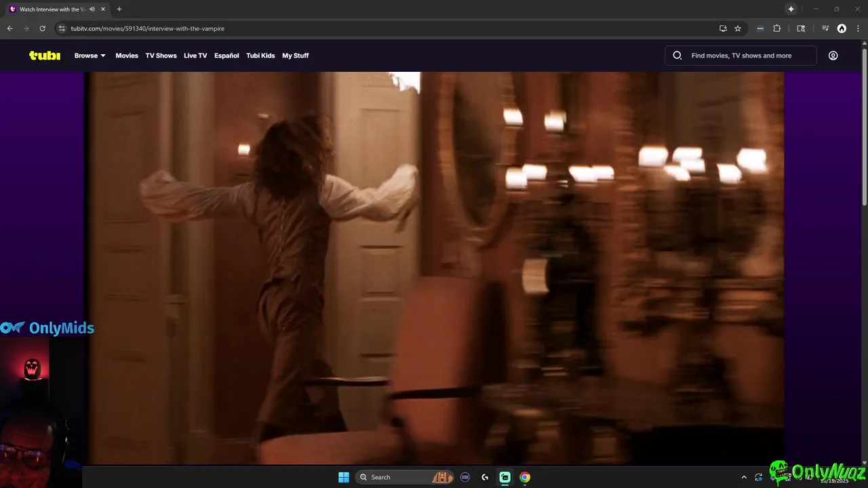
Task: Go forward in browser history
Action: coord(26,28)
